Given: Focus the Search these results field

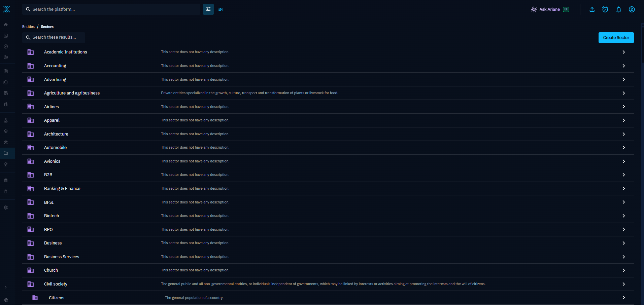Looking at the screenshot, I should [54, 37].
